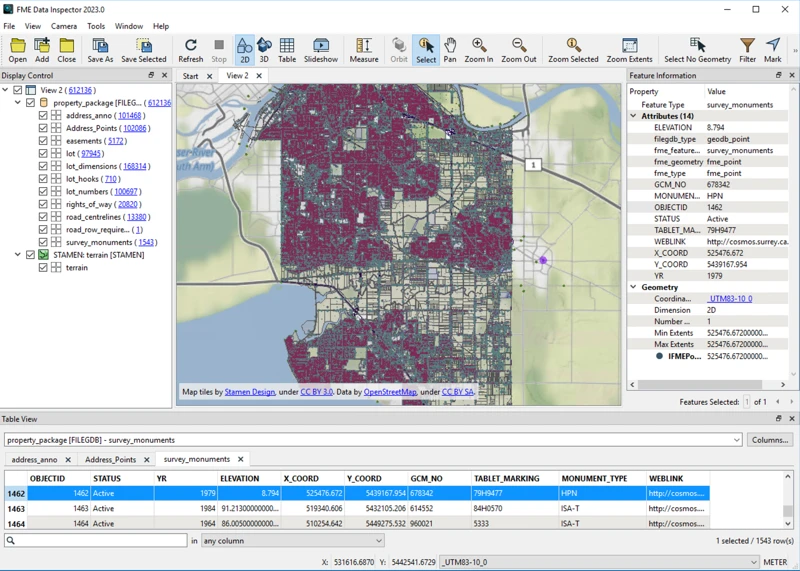Click the Mark location tool

point(772,50)
